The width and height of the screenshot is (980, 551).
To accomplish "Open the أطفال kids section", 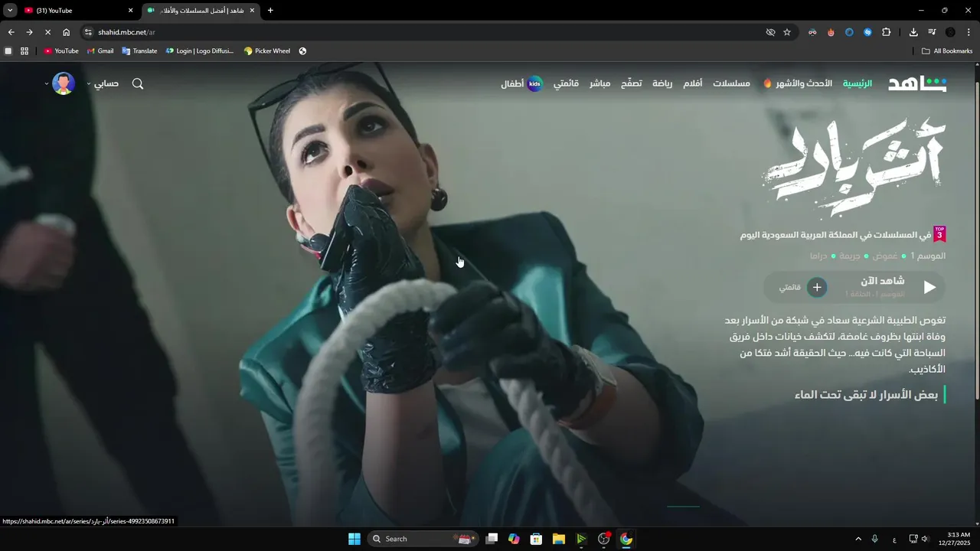I will 521,83.
